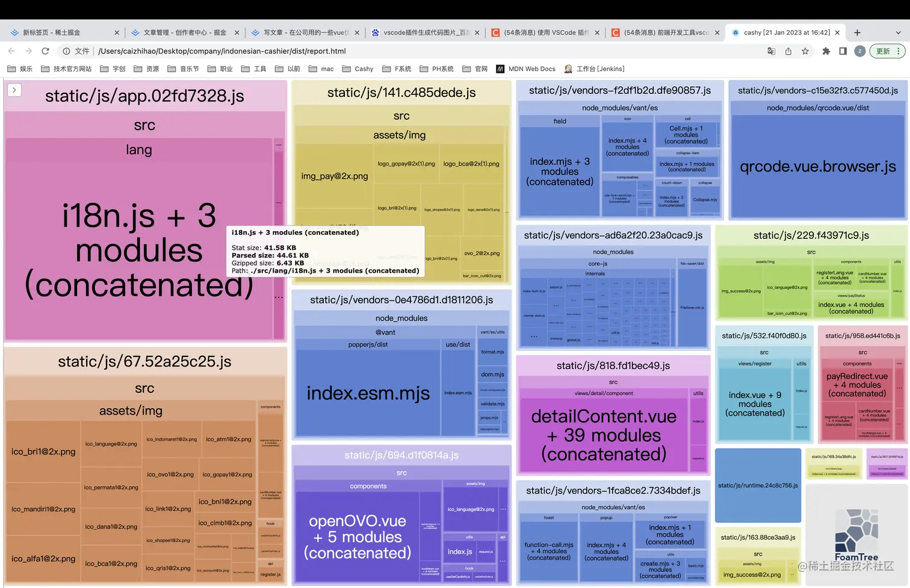Switch to the 写文章 tab
Viewport: 910px width, 588px height.
pyautogui.click(x=305, y=32)
